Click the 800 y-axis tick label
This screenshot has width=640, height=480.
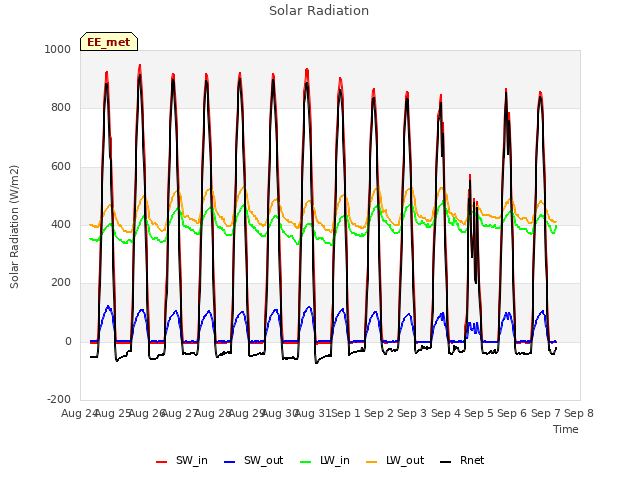pos(61,108)
